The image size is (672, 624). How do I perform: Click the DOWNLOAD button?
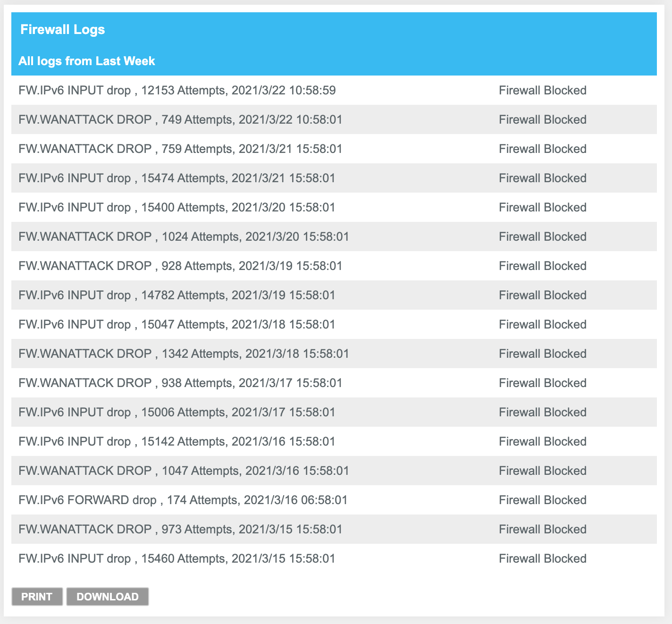coord(108,597)
